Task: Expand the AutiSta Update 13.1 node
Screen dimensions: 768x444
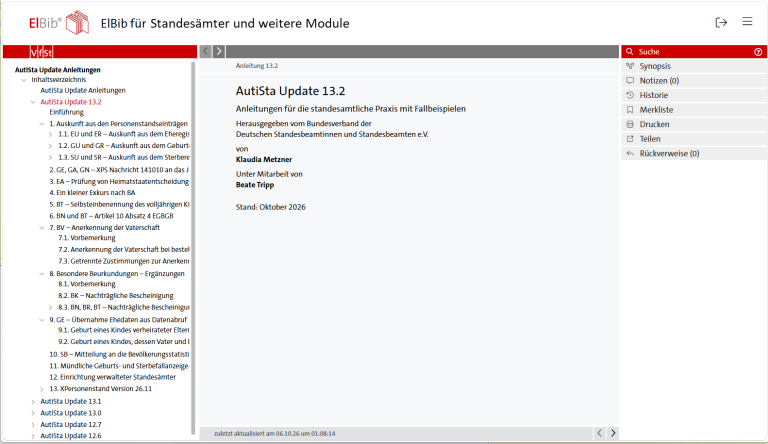Action: tap(33, 402)
